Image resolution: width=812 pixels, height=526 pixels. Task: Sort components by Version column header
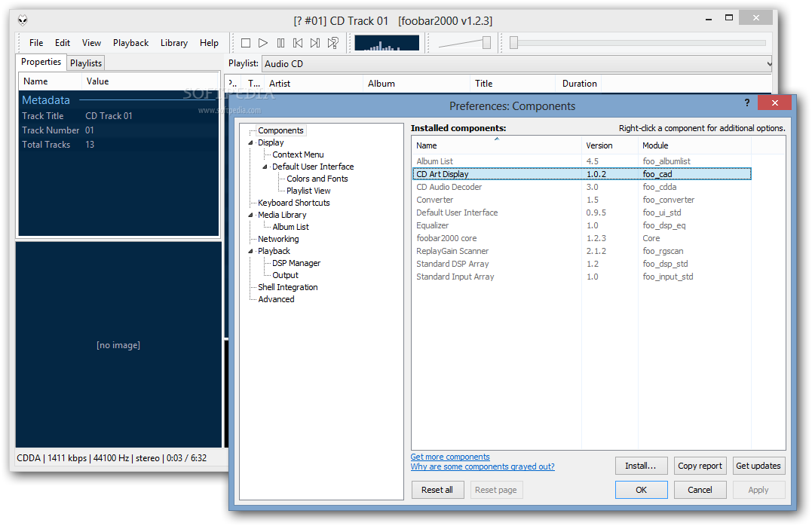tap(609, 145)
